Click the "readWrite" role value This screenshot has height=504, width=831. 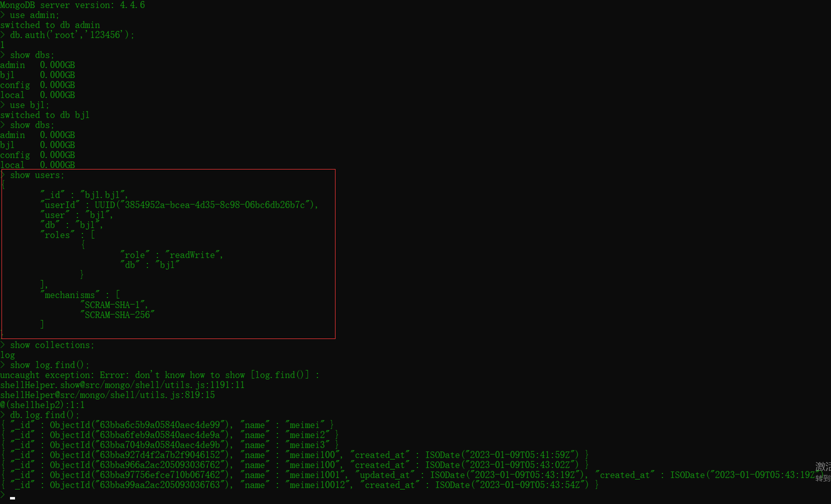(192, 255)
